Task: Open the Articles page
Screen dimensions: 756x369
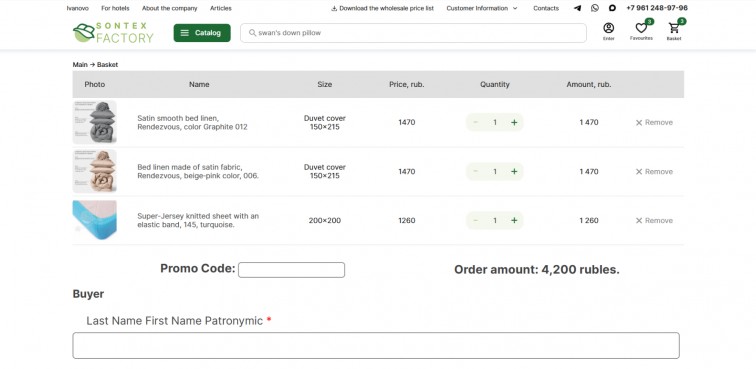Action: tap(221, 8)
